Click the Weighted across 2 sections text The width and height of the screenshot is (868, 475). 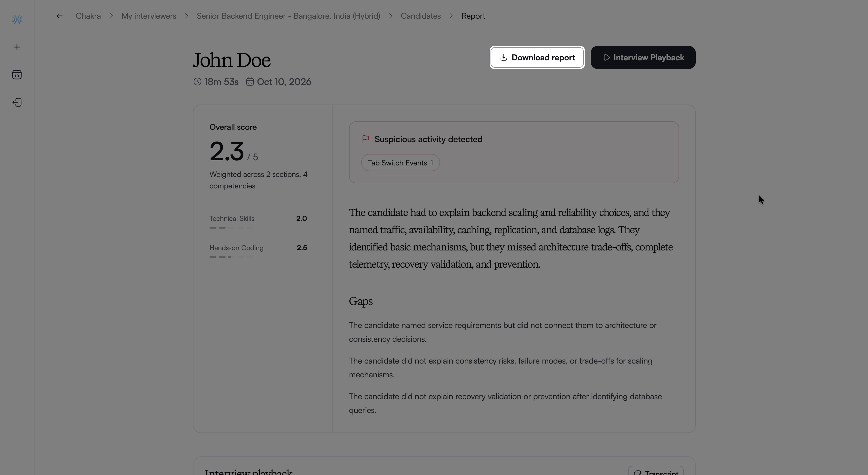(x=258, y=180)
